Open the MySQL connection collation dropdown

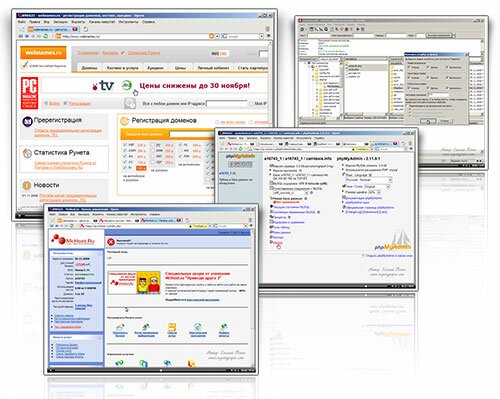[290, 193]
